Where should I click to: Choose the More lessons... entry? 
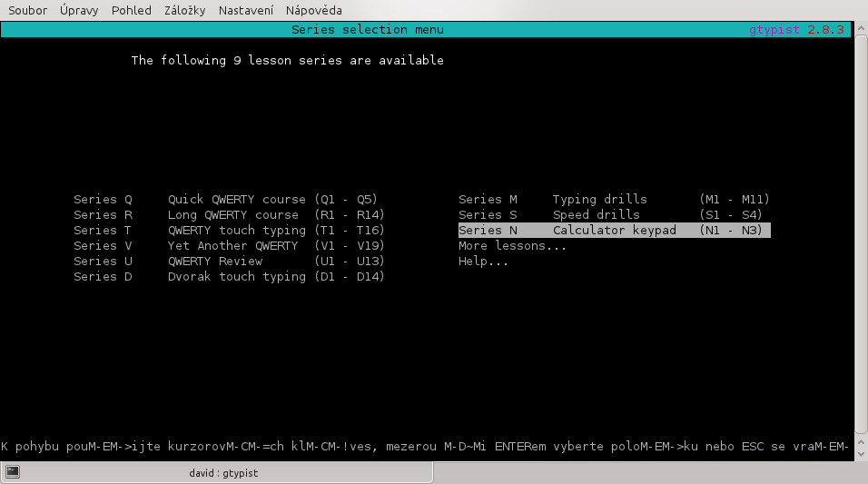[512, 246]
